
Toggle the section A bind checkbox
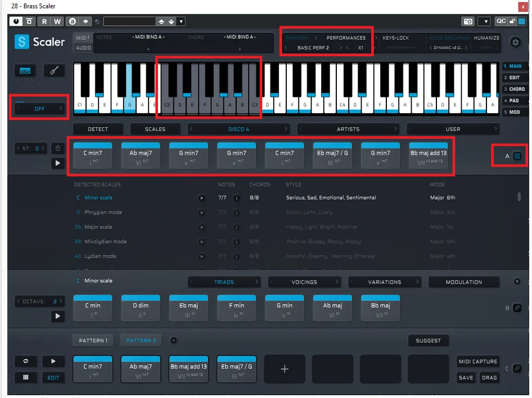click(x=517, y=156)
